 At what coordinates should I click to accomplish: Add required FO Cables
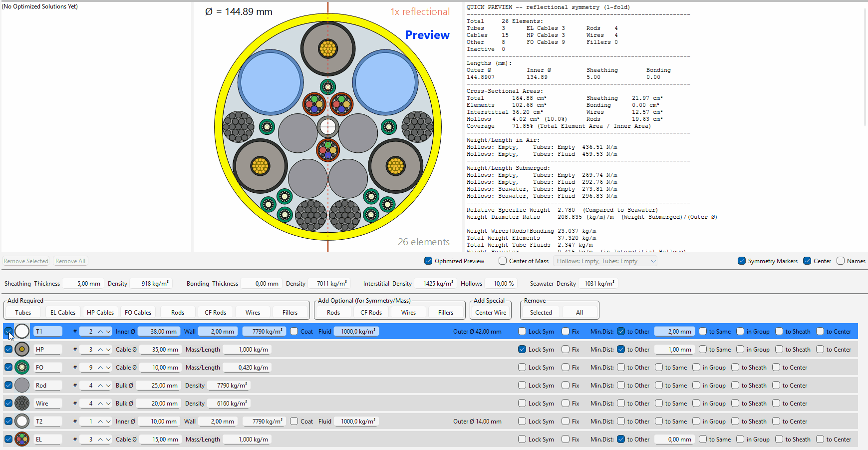(138, 312)
